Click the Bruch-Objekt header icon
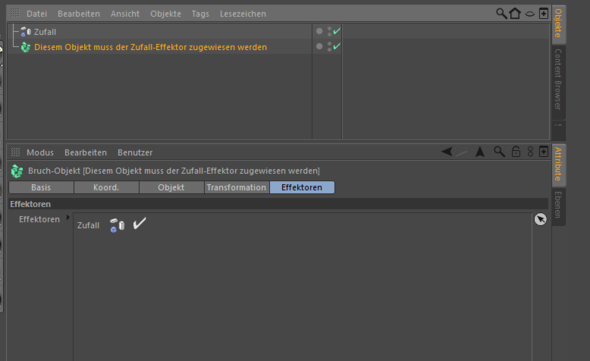Image resolution: width=590 pixels, height=361 pixels. (17, 171)
